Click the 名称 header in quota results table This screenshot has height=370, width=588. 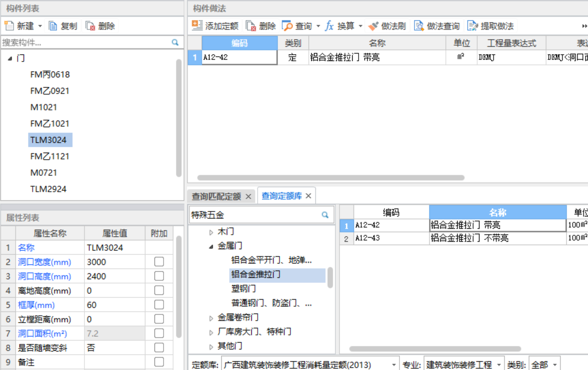[498, 212]
